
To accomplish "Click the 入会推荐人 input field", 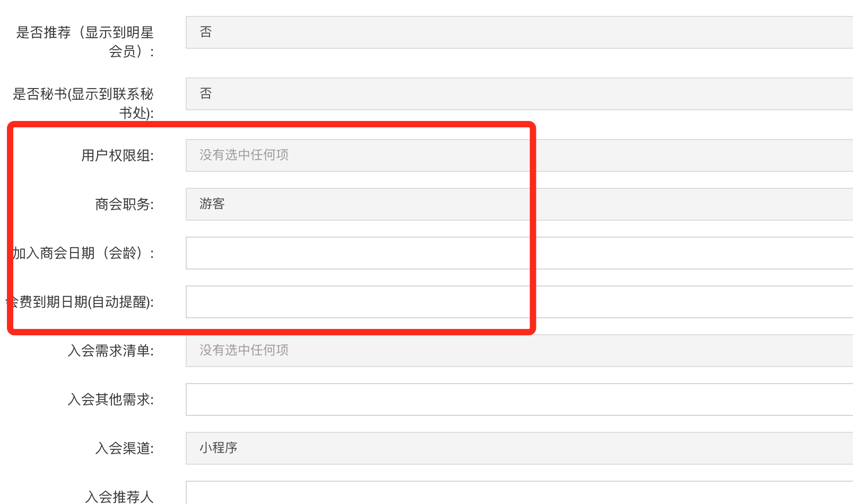I will 519,494.
